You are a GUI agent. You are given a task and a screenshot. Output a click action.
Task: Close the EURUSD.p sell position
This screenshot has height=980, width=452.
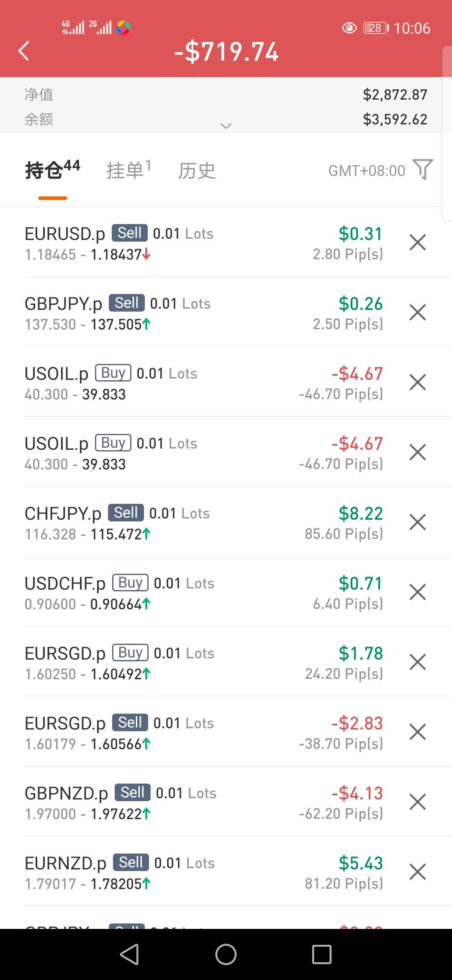point(417,242)
